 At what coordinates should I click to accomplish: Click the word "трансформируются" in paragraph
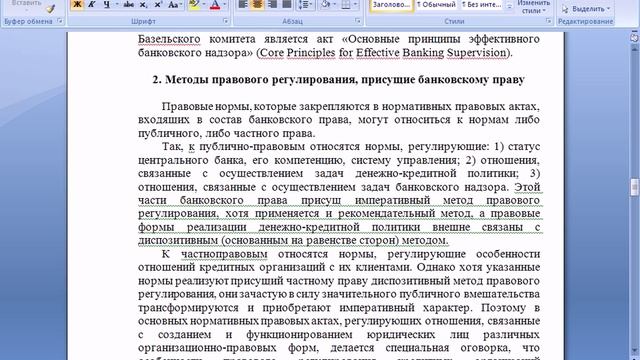(x=188, y=308)
